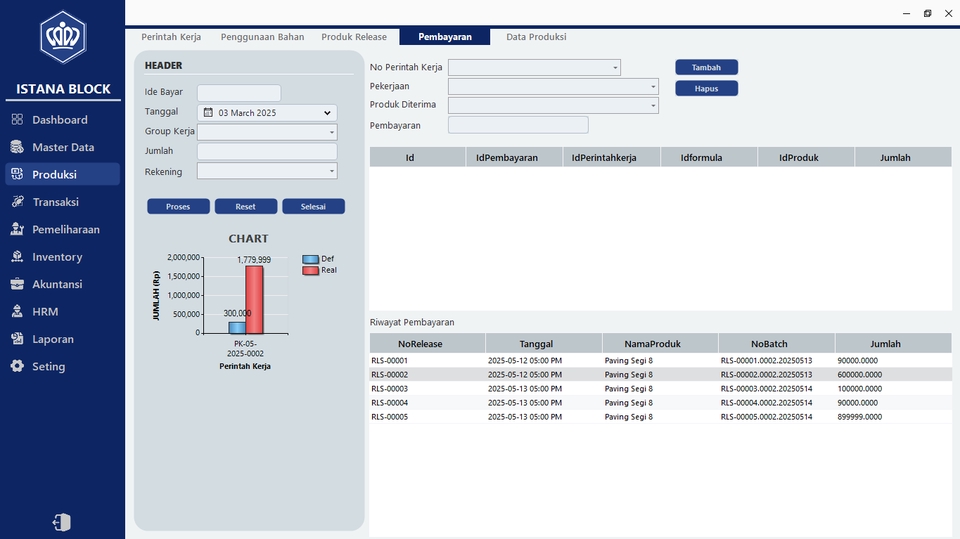Select history row RLS-00004
The width and height of the screenshot is (960, 539).
click(661, 403)
